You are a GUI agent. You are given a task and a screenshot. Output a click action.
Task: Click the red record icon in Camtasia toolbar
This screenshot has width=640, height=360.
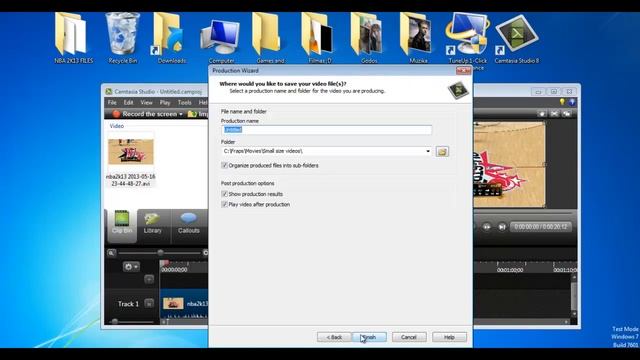point(116,114)
